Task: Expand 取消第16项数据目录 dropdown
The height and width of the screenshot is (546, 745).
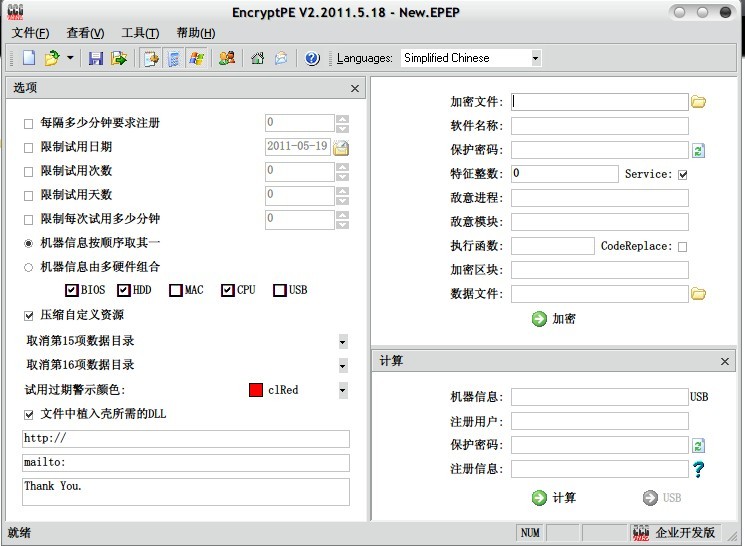Action: pyautogui.click(x=343, y=366)
